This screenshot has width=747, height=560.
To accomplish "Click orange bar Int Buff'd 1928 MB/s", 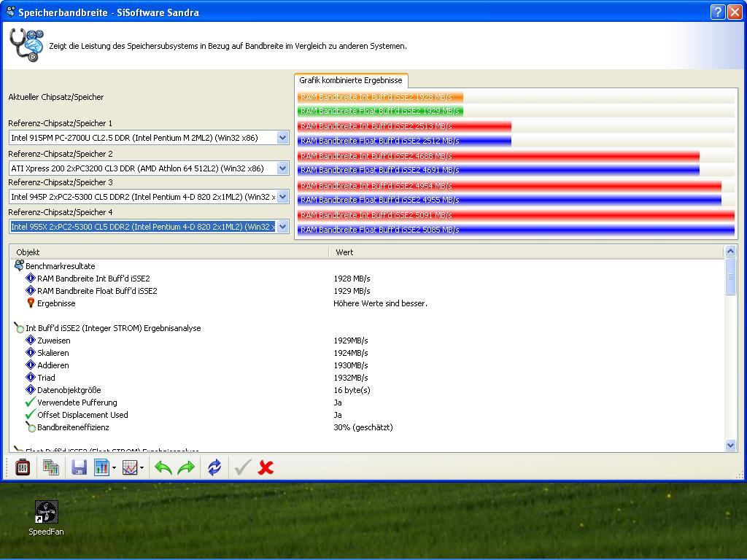I will pos(380,97).
